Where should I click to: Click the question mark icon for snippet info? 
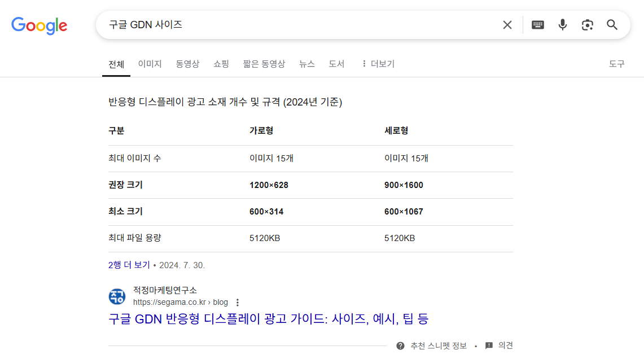click(x=400, y=345)
